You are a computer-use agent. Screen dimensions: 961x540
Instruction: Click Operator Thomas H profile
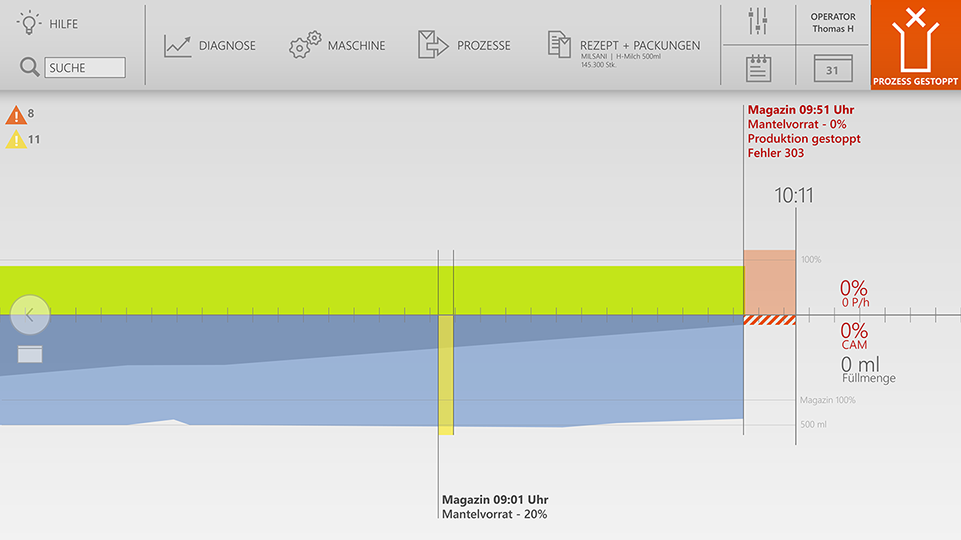832,22
